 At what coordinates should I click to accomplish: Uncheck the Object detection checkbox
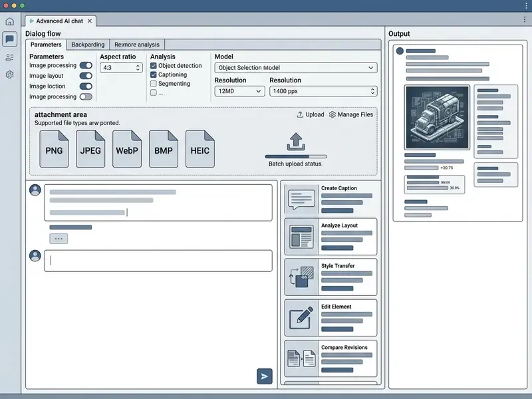point(154,65)
